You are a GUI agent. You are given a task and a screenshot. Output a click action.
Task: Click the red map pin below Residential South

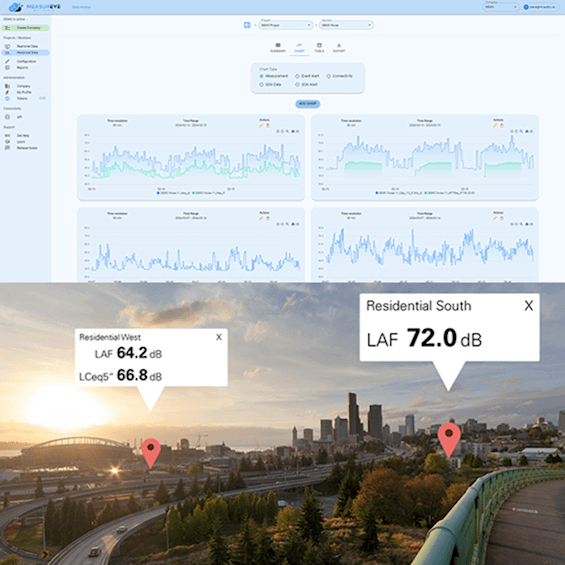point(449,440)
